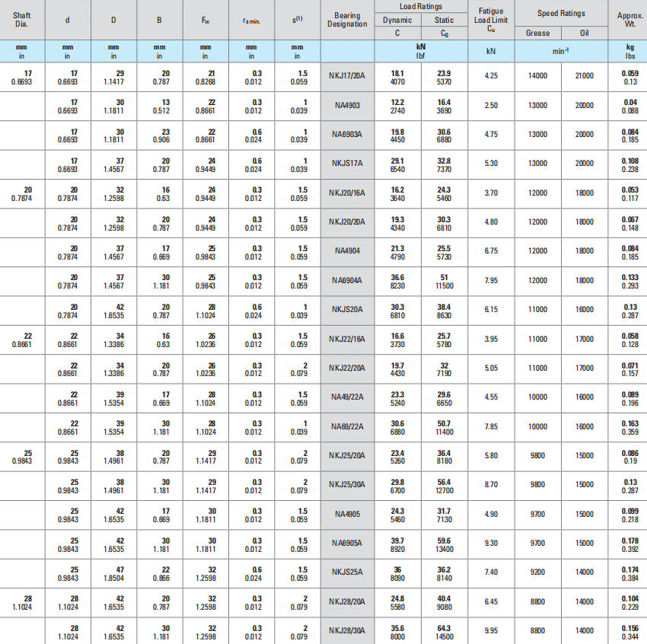Select the Grease speed sub-header

[x=537, y=33]
